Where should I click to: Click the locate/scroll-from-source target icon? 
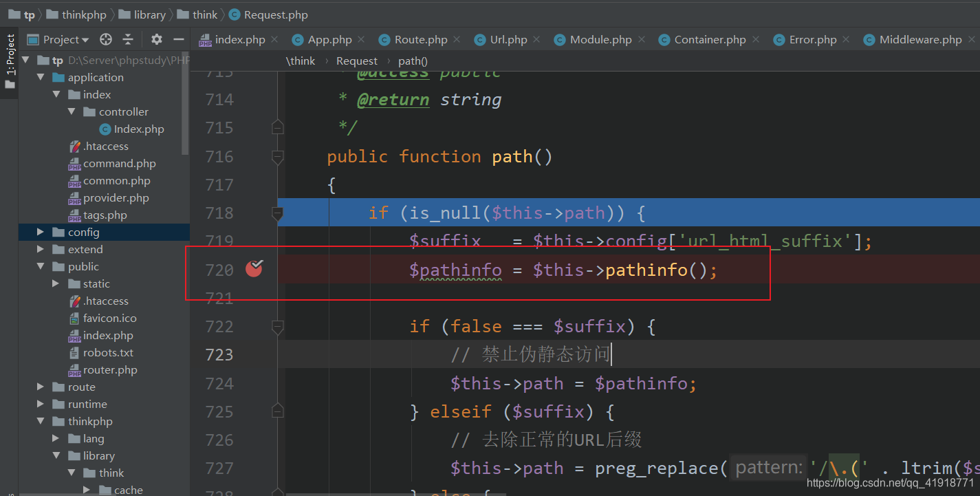click(x=105, y=39)
